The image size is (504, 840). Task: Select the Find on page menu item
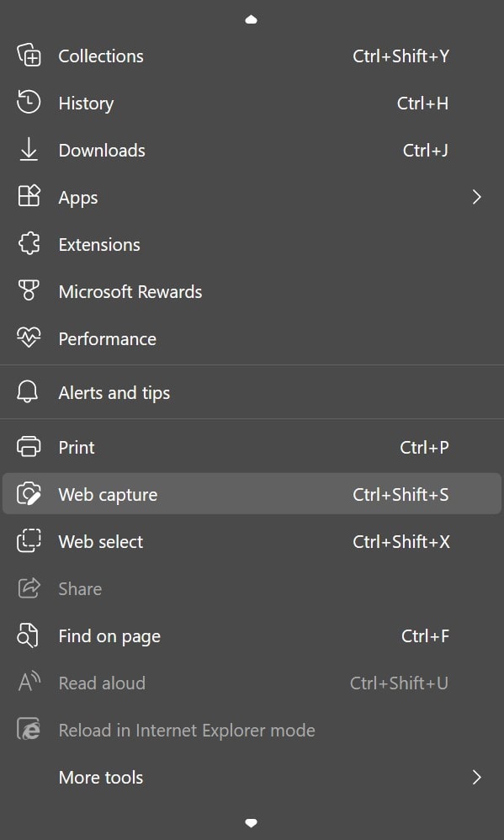click(x=109, y=635)
